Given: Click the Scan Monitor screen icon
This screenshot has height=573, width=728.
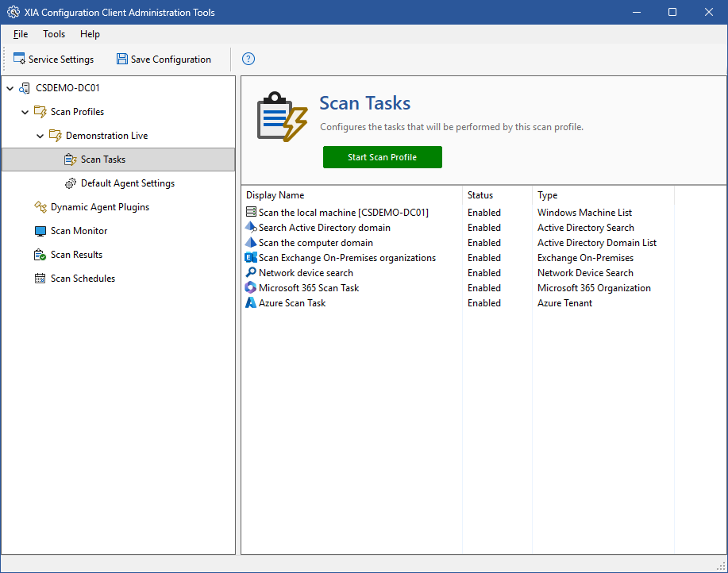Looking at the screenshot, I should point(40,231).
